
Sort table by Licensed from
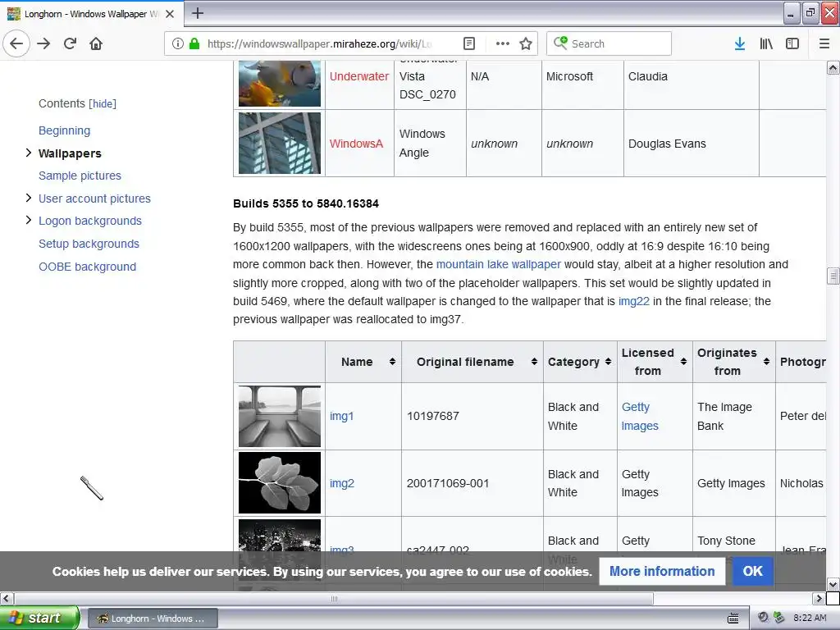(x=655, y=362)
